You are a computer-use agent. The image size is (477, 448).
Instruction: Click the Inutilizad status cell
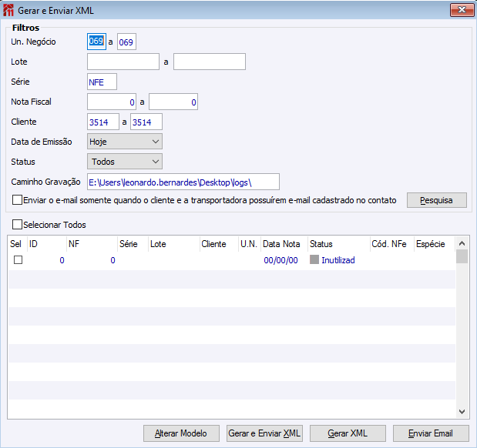point(338,260)
